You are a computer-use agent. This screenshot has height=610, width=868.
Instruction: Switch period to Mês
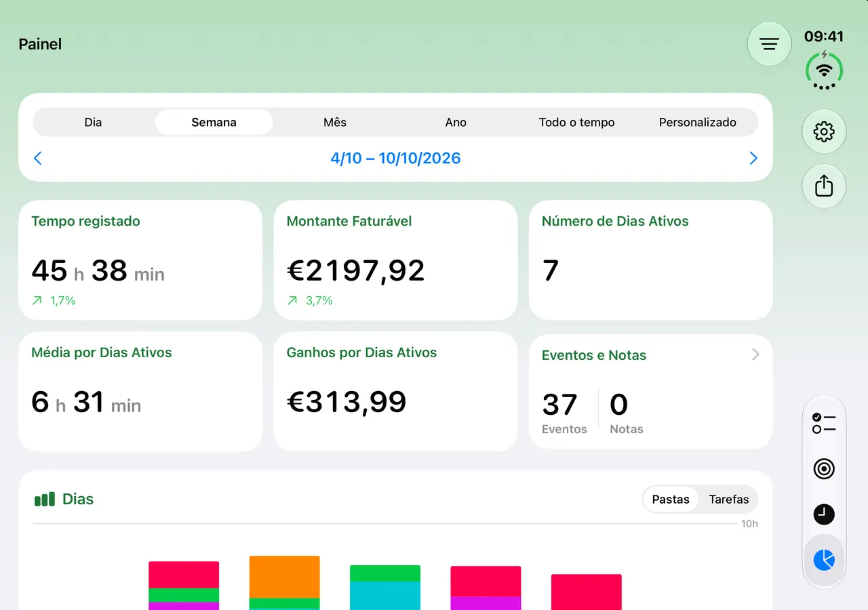[335, 123]
